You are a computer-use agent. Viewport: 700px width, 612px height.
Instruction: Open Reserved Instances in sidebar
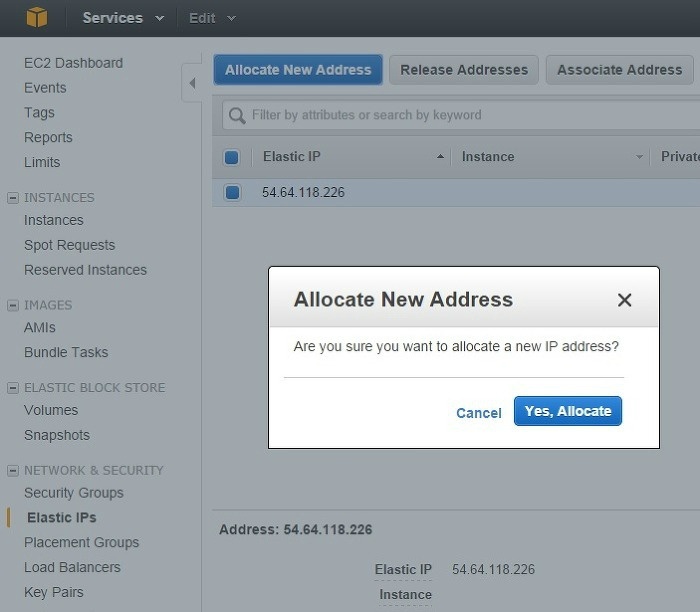(85, 270)
